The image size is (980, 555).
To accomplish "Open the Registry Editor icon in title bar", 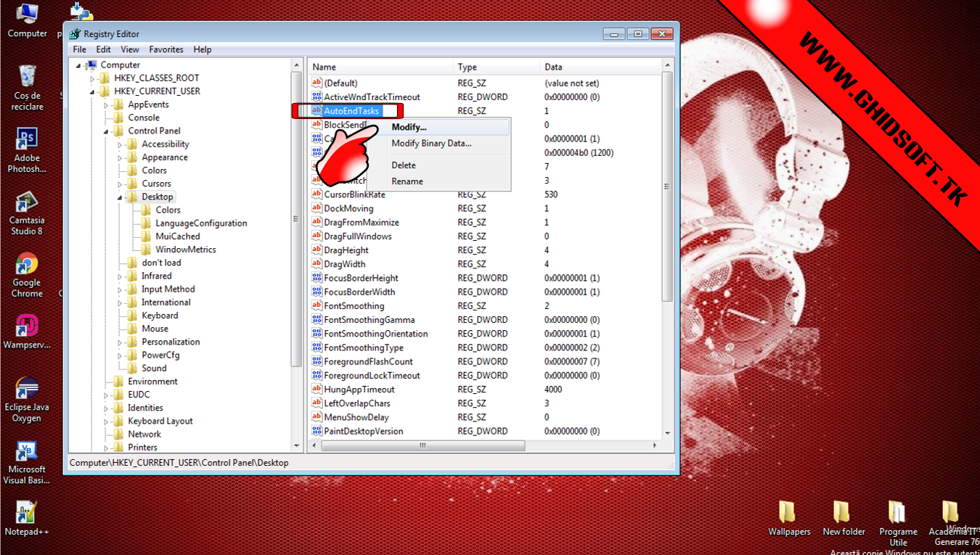I will (76, 33).
